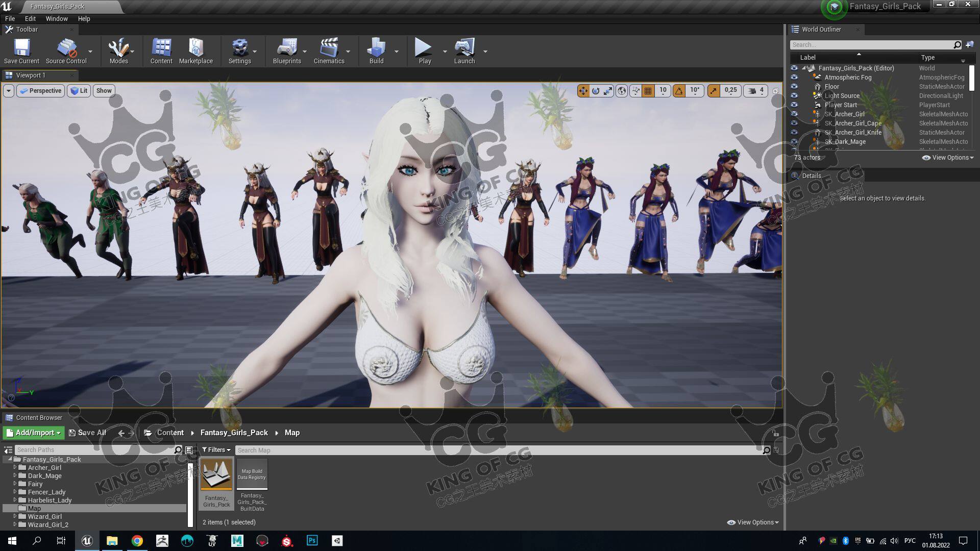Open Unreal Engine from Windows taskbar
The height and width of the screenshot is (551, 980).
87,541
